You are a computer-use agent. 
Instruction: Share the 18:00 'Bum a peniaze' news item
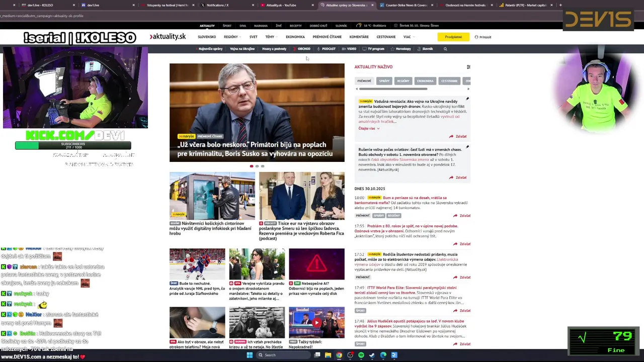coord(462,216)
